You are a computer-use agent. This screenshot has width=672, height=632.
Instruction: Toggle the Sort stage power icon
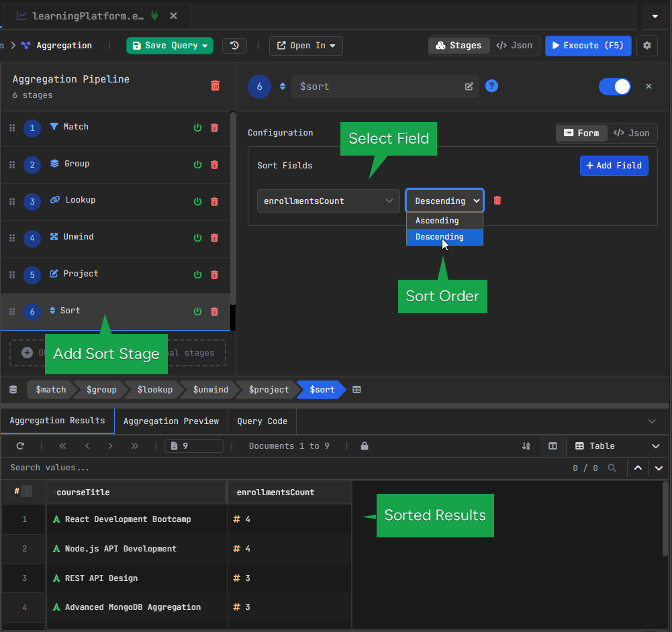[x=197, y=311]
